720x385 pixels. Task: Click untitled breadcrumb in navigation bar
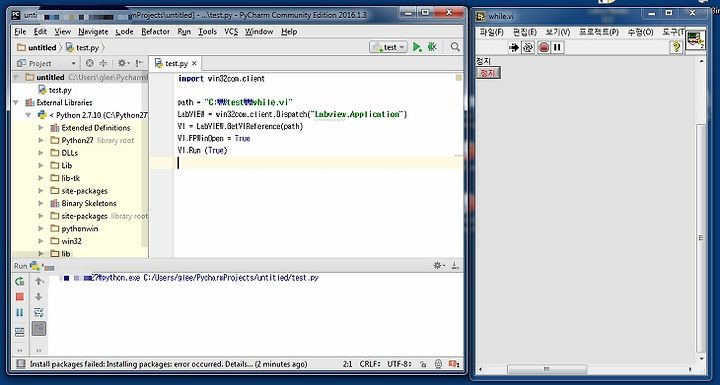tap(37, 47)
